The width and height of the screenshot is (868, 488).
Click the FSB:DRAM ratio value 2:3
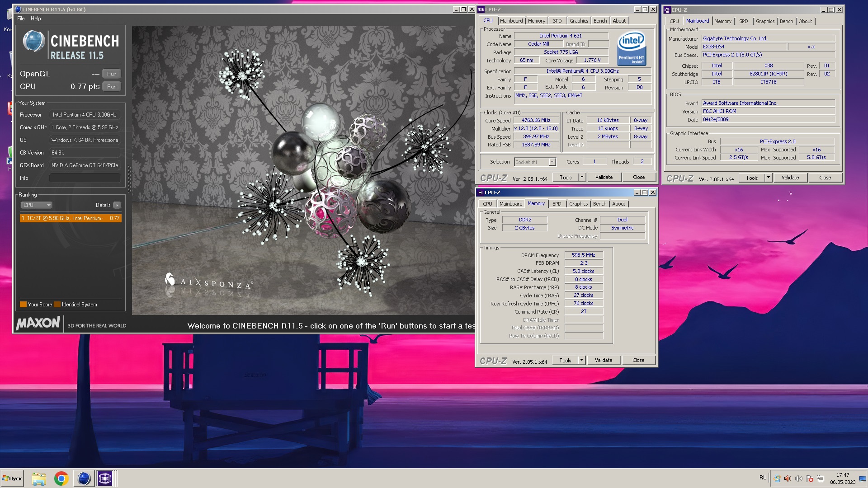coord(584,263)
